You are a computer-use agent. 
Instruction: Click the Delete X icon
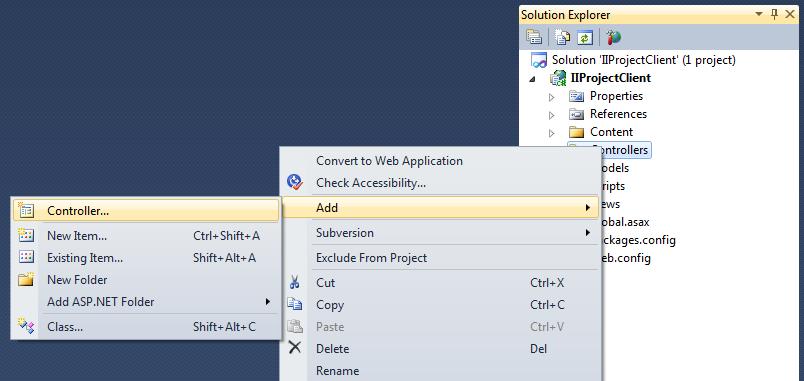(x=295, y=348)
